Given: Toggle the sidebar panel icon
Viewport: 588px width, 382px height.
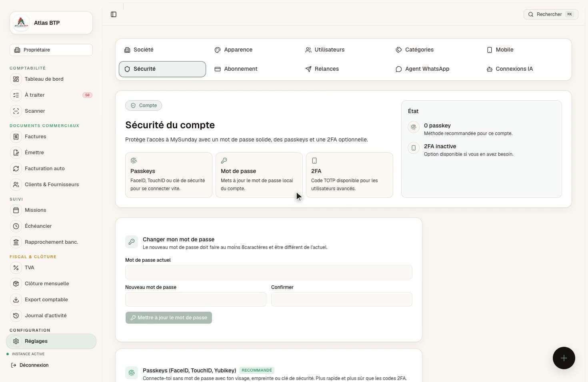Looking at the screenshot, I should point(114,14).
